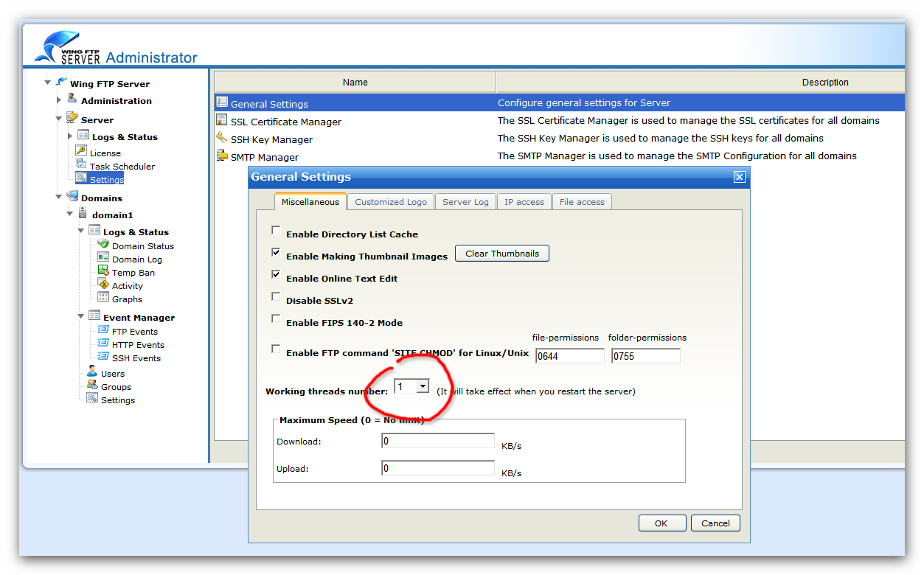
Task: Click the Domain Log icon
Action: pos(103,257)
